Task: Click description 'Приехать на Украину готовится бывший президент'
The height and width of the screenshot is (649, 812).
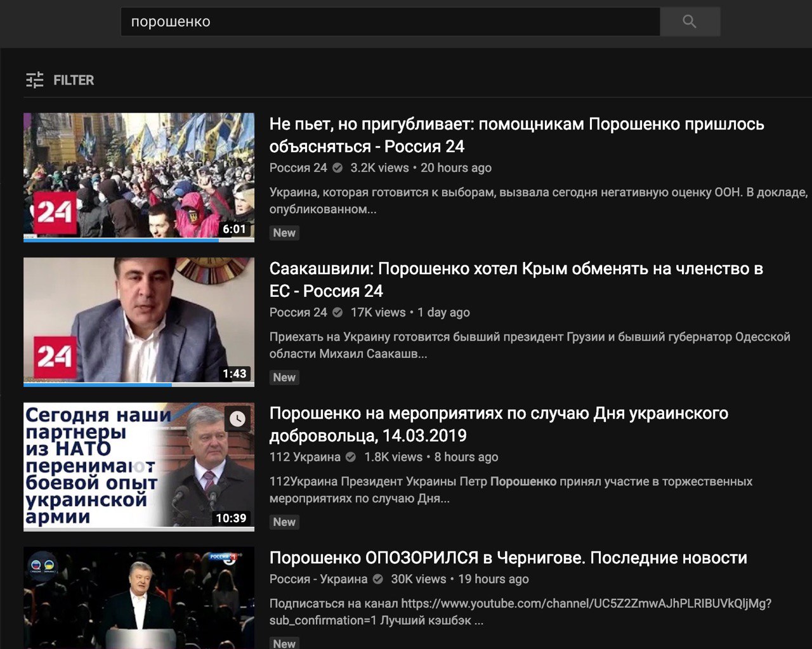Action: (x=530, y=345)
